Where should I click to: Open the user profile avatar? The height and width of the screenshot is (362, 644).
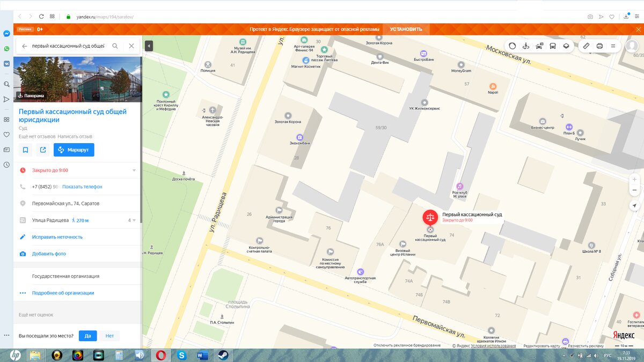coord(632,46)
